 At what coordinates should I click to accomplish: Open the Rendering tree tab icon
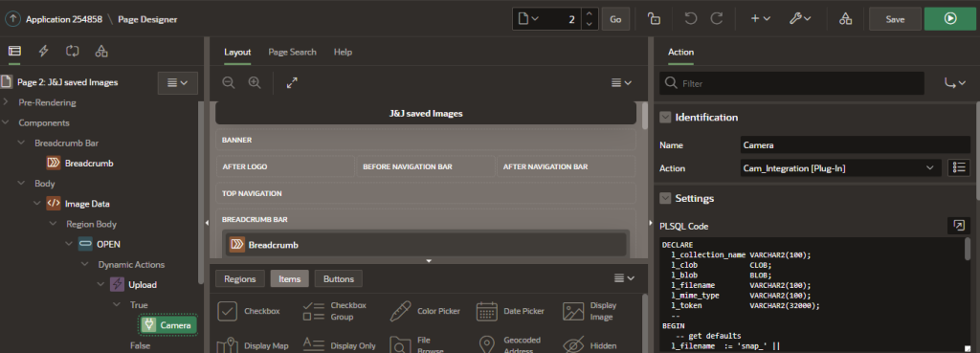pos(14,52)
